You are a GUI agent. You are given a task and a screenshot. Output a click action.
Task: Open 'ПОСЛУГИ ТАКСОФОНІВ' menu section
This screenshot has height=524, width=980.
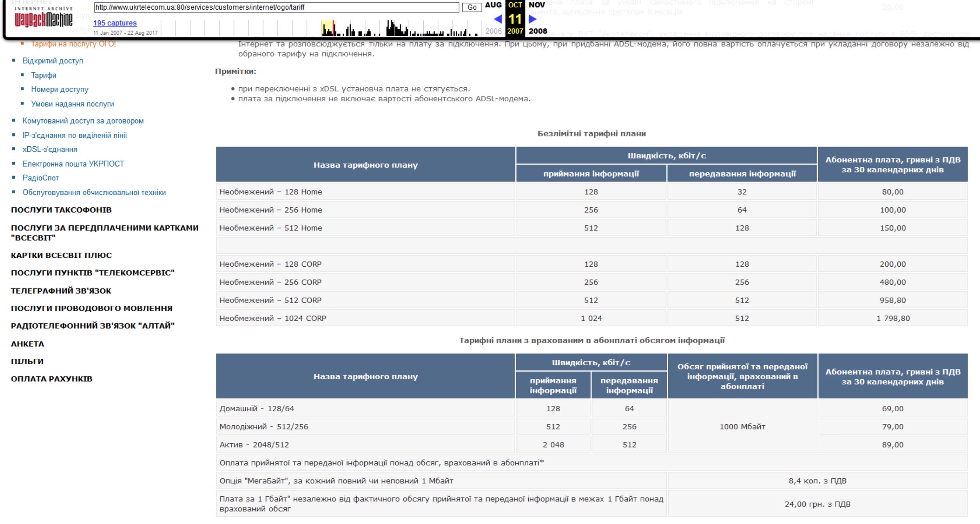click(61, 210)
